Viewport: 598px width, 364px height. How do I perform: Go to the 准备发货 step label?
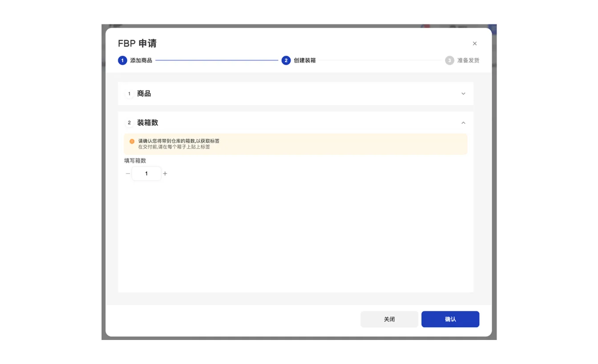pos(469,61)
